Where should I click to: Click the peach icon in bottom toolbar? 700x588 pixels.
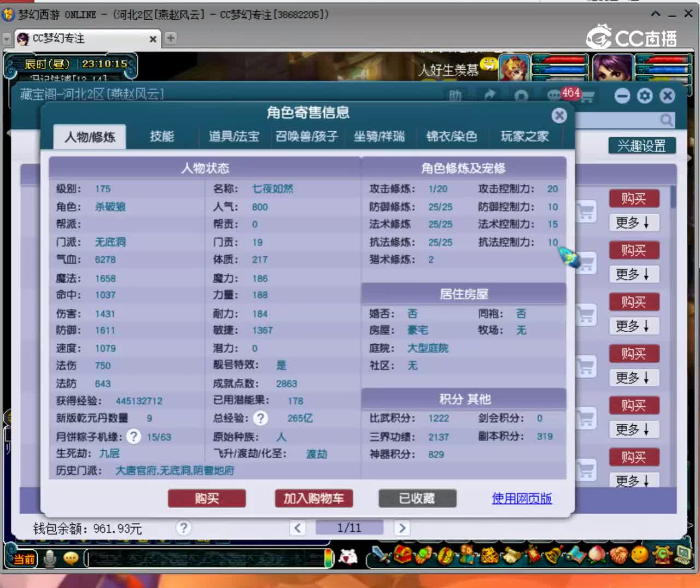(x=597, y=555)
